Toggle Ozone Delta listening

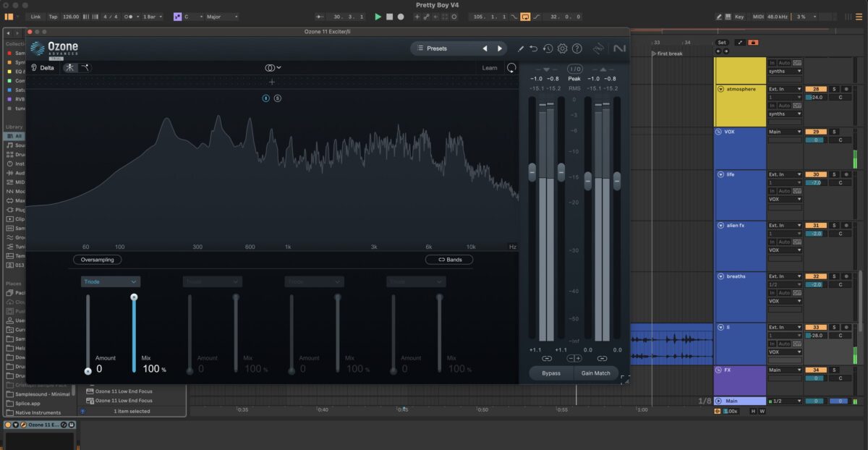[43, 67]
